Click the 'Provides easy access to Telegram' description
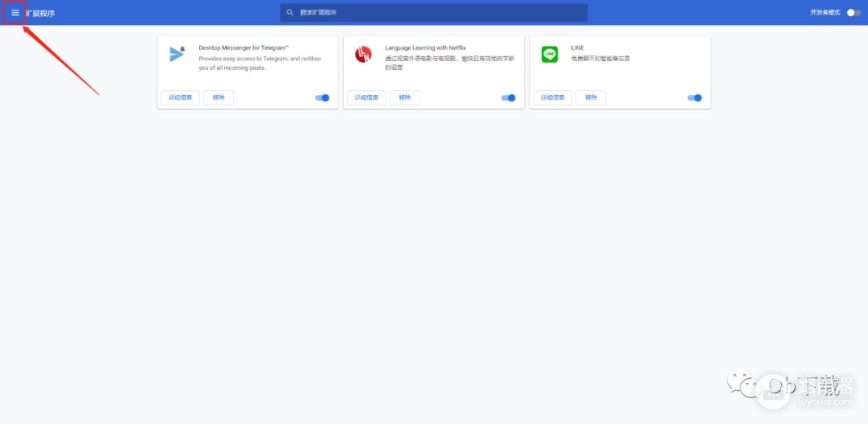Viewport: 868px width, 424px height. [x=260, y=64]
